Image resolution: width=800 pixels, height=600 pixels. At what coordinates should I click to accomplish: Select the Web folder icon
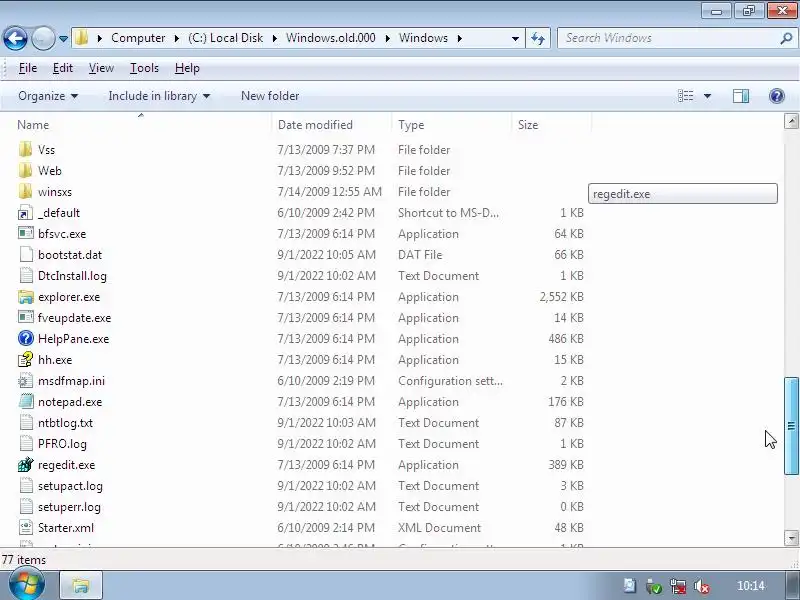pos(26,170)
